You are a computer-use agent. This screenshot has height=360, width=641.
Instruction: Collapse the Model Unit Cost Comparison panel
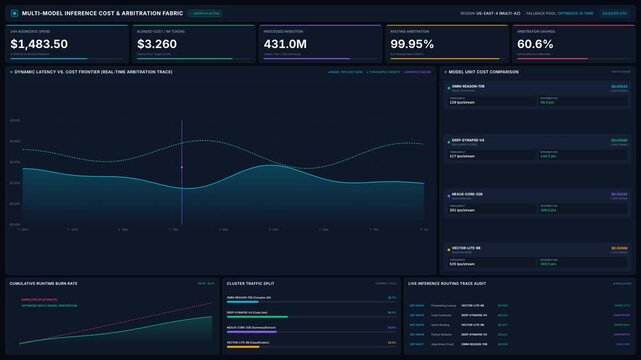pos(446,72)
